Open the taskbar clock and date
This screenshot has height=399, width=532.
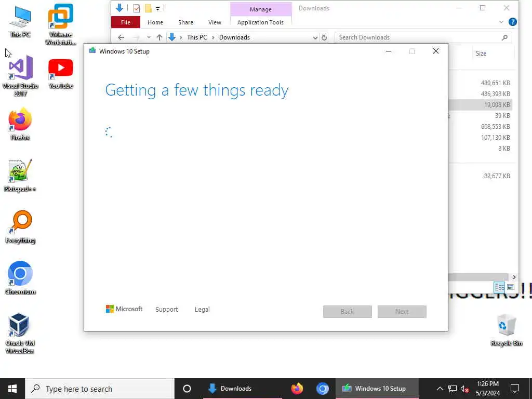pos(487,389)
